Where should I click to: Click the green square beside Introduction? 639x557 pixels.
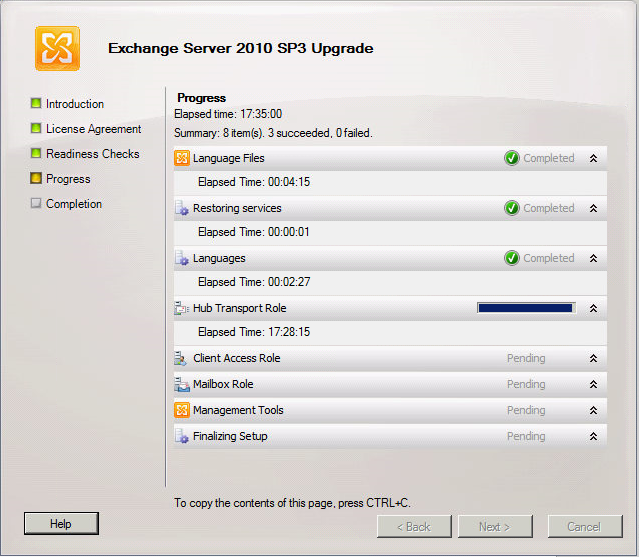(36, 103)
